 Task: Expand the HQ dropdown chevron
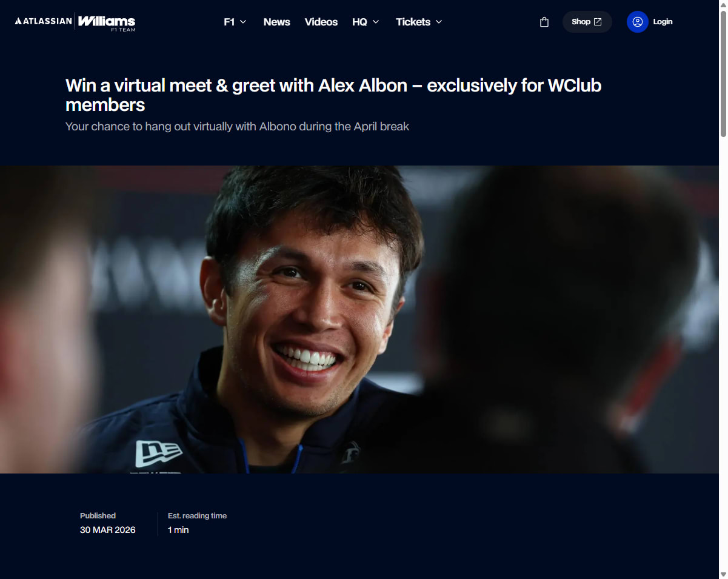tap(376, 22)
